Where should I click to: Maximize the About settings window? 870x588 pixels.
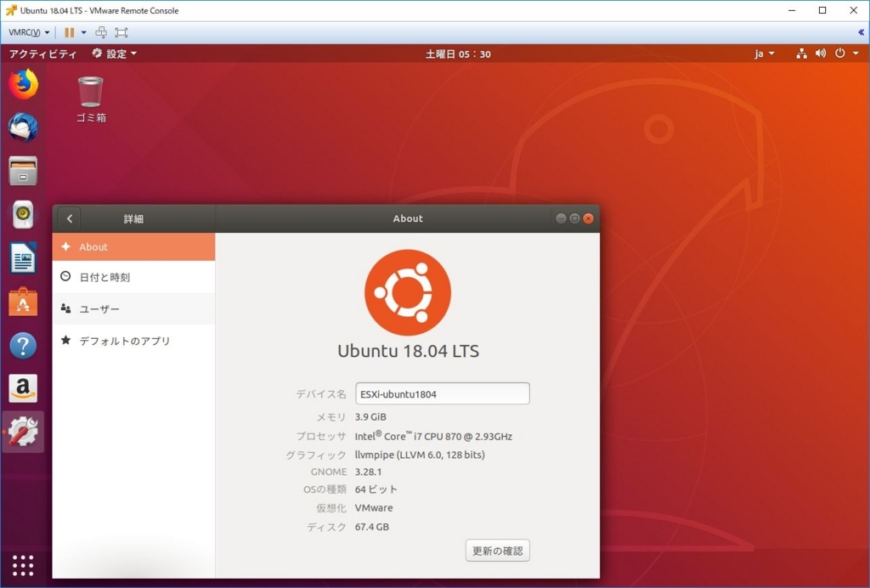pos(575,218)
